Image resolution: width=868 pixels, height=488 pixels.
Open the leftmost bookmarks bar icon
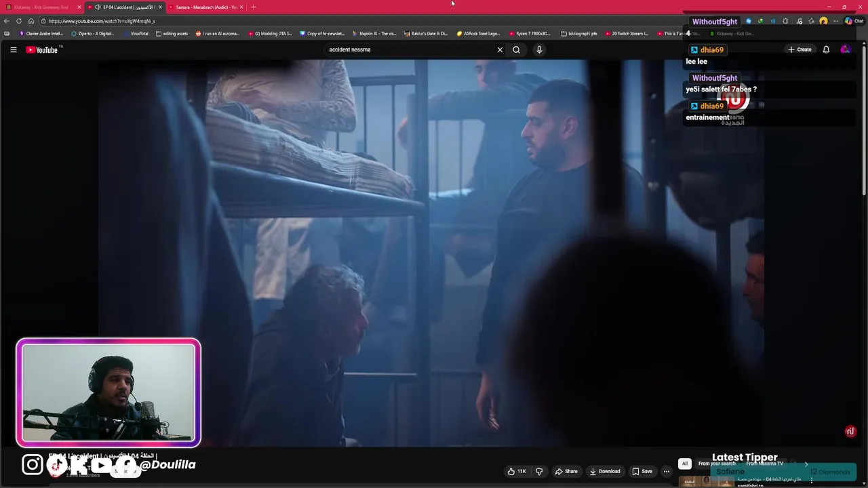pyautogui.click(x=7, y=33)
